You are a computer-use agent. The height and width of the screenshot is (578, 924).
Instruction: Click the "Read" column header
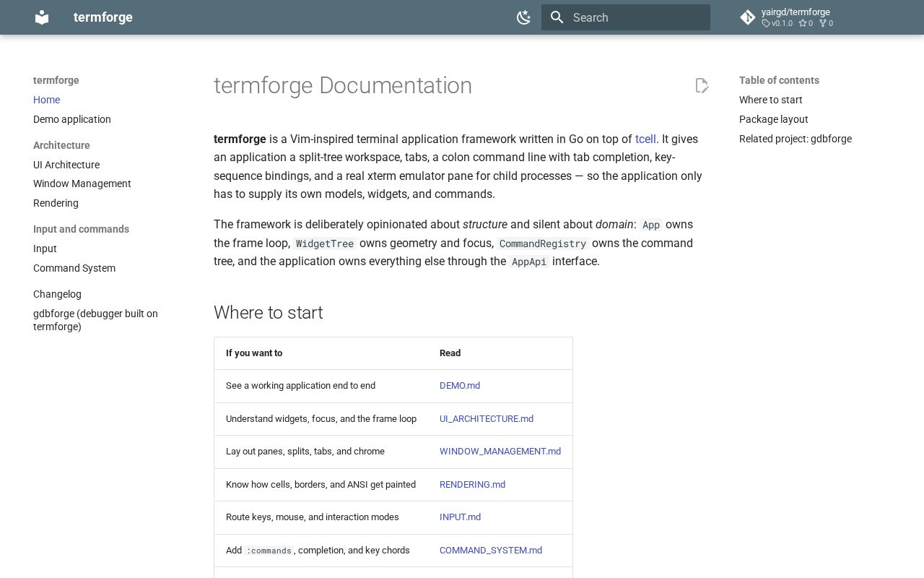pyautogui.click(x=450, y=353)
